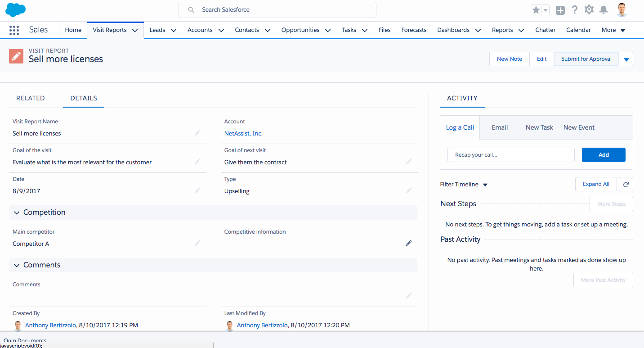
Task: Open Salesforce Setup via the gear icon
Action: [x=589, y=9]
